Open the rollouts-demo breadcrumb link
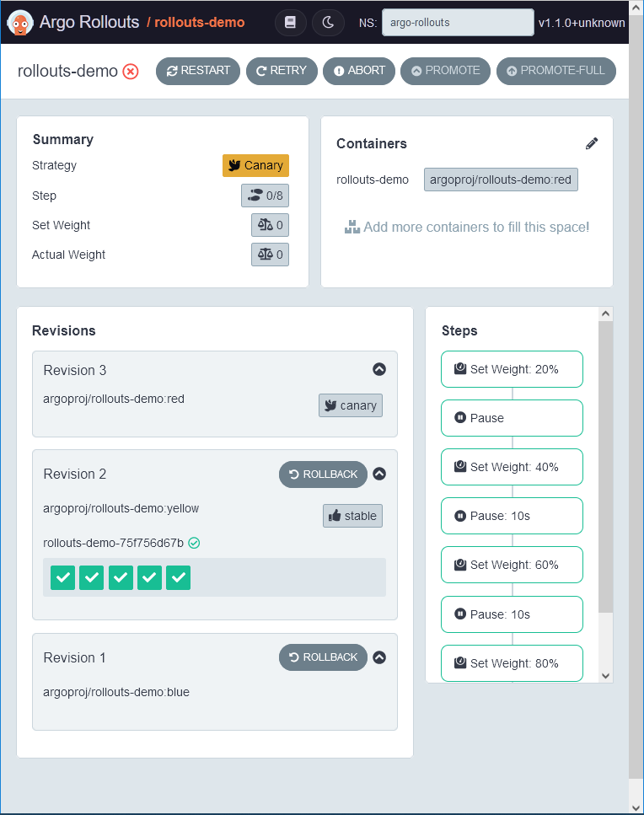This screenshot has height=815, width=644. [x=200, y=23]
